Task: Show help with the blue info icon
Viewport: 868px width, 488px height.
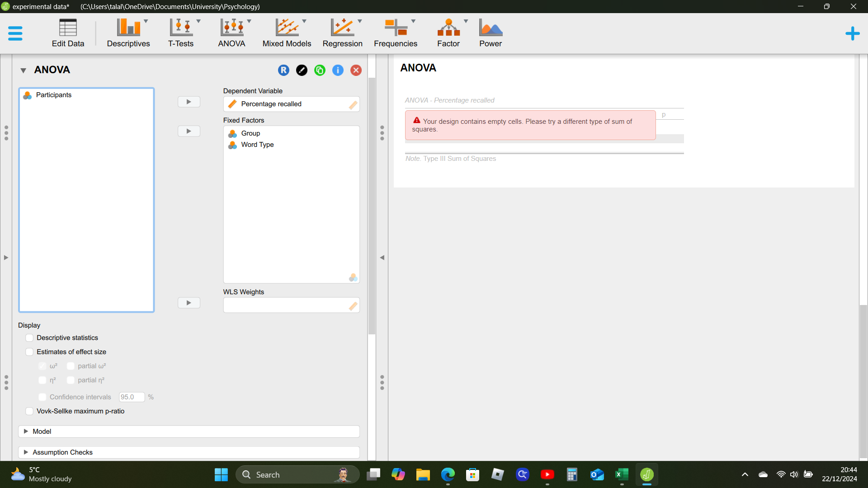Action: click(338, 70)
